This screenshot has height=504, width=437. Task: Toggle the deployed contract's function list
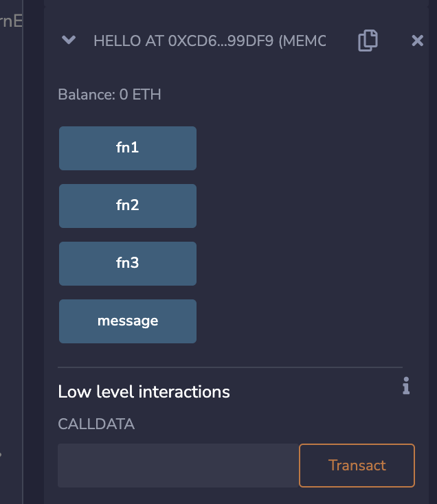click(x=69, y=40)
